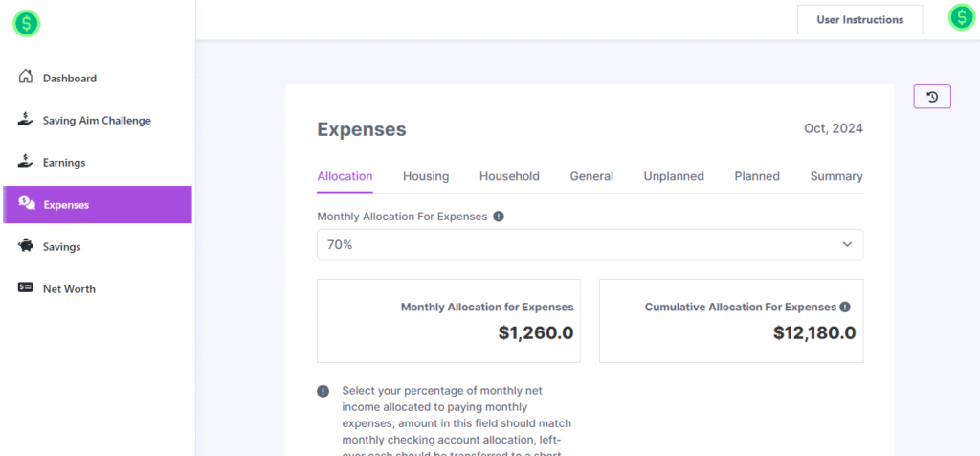This screenshot has width=980, height=456.
Task: Click the green dollar logo top-left
Action: coord(26,24)
